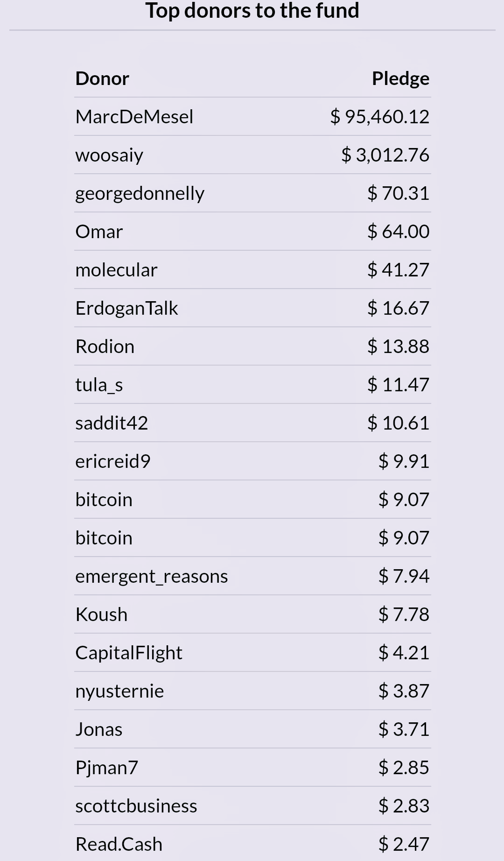The image size is (504, 861).
Task: Select the Omar donor row
Action: (252, 232)
